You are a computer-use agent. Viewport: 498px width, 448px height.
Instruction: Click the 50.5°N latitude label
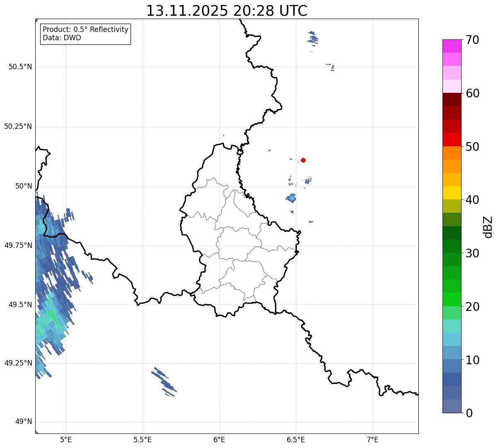20,67
